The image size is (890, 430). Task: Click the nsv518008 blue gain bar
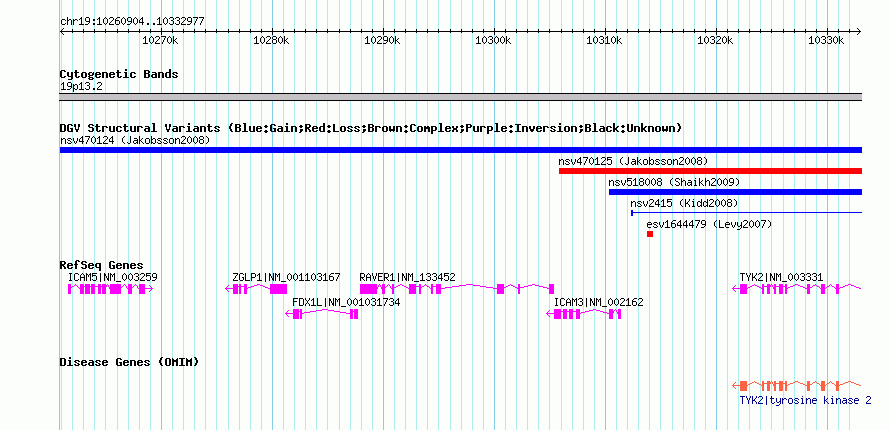click(736, 192)
